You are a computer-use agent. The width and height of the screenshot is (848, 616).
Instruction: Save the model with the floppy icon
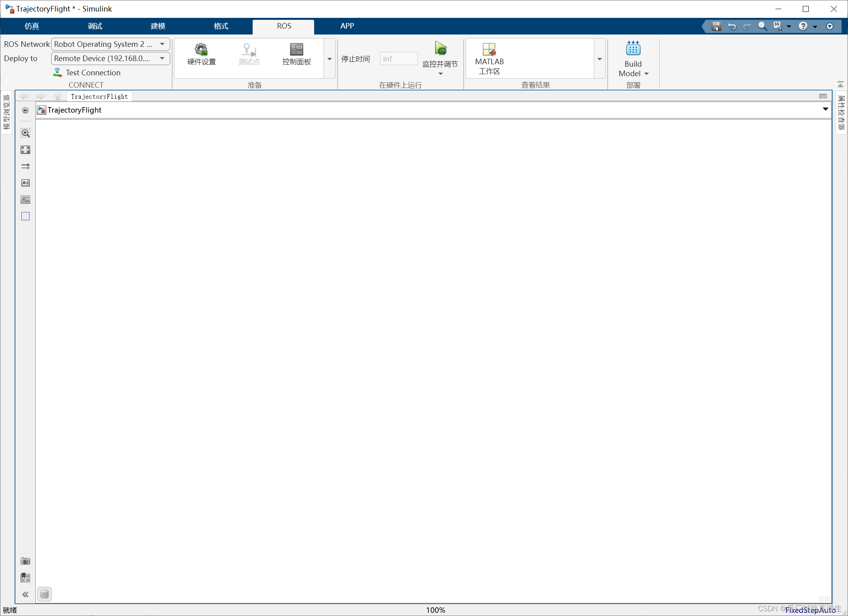pyautogui.click(x=716, y=26)
